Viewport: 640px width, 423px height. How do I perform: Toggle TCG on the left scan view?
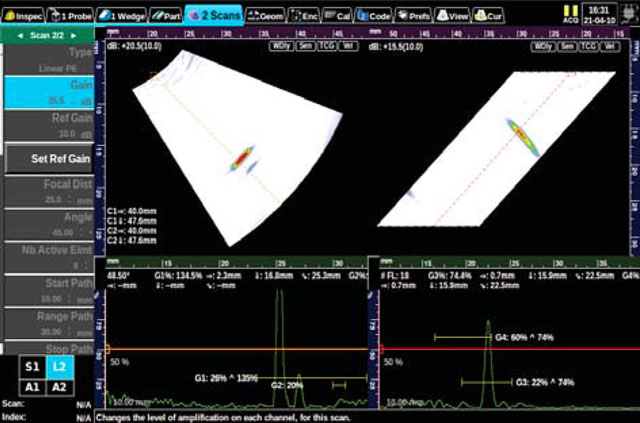click(325, 46)
